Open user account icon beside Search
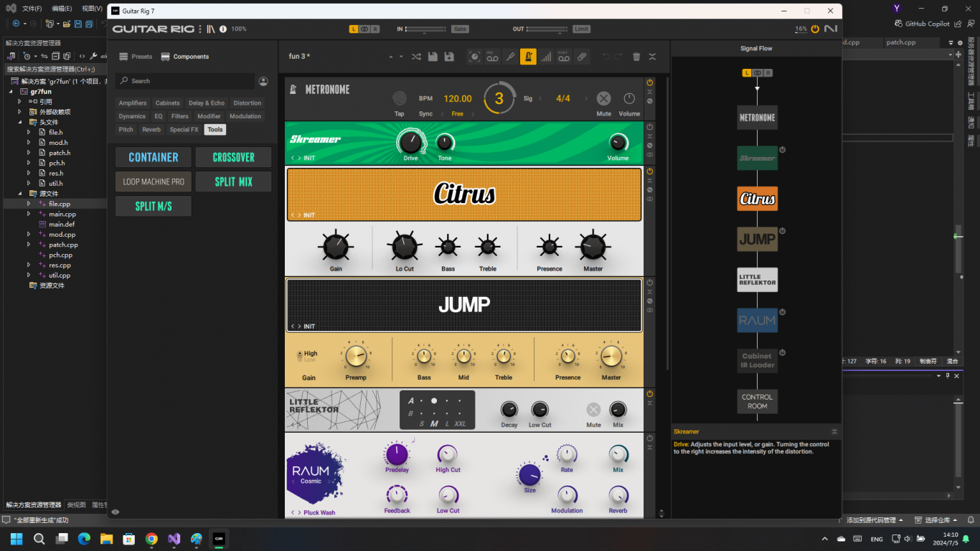Image resolution: width=980 pixels, height=551 pixels. click(x=263, y=81)
